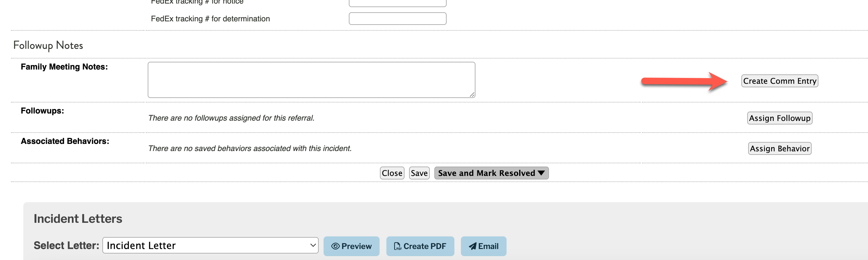Save the referral form
The width and height of the screenshot is (868, 260).
coord(419,173)
